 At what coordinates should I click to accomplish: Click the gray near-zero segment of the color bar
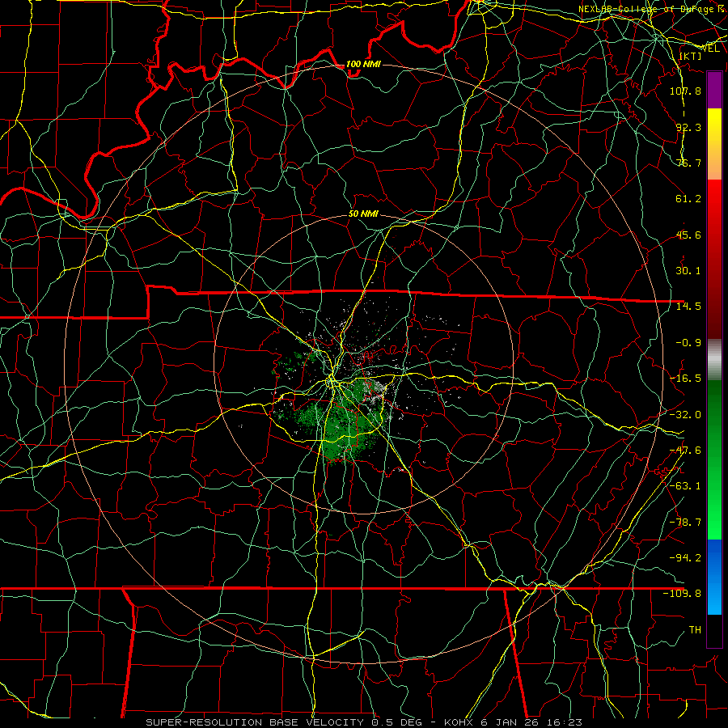[714, 360]
